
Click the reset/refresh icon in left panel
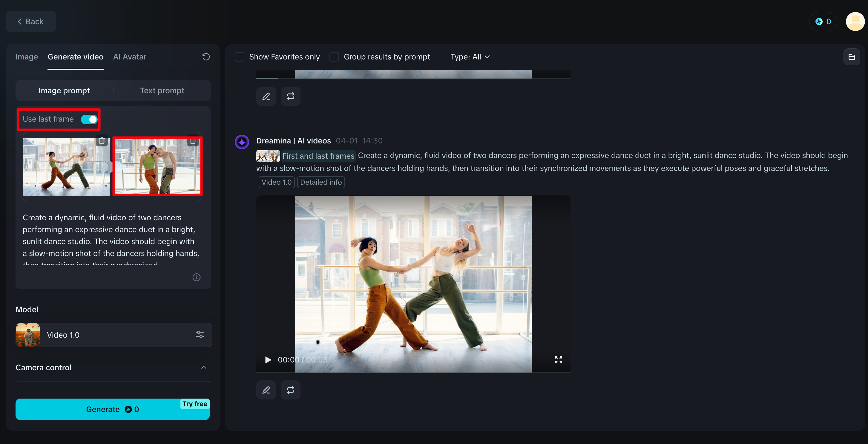click(x=206, y=57)
